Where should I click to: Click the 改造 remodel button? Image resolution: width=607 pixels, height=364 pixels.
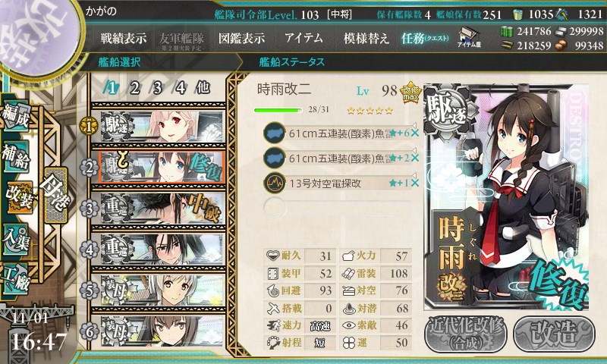point(555,334)
